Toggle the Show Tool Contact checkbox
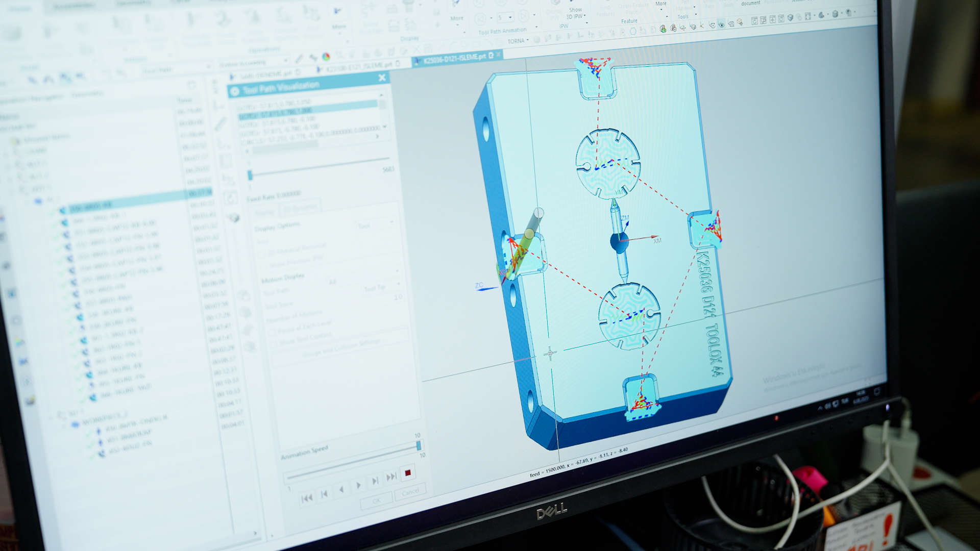The height and width of the screenshot is (551, 980). coord(275,344)
